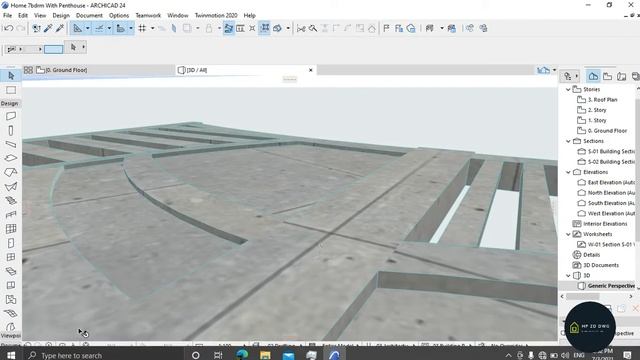The height and width of the screenshot is (360, 640).
Task: Toggle Guide Lines button in toolbar
Action: coord(78,28)
